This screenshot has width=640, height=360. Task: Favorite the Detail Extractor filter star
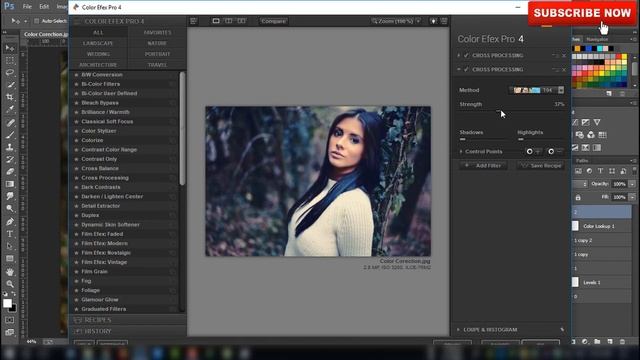pos(76,206)
